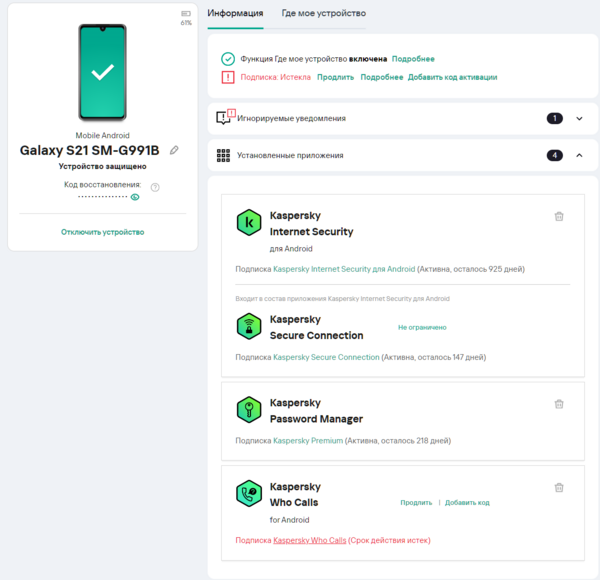This screenshot has height=580, width=600.
Task: Click Kaspersky Password Manager app title
Action: click(x=316, y=411)
